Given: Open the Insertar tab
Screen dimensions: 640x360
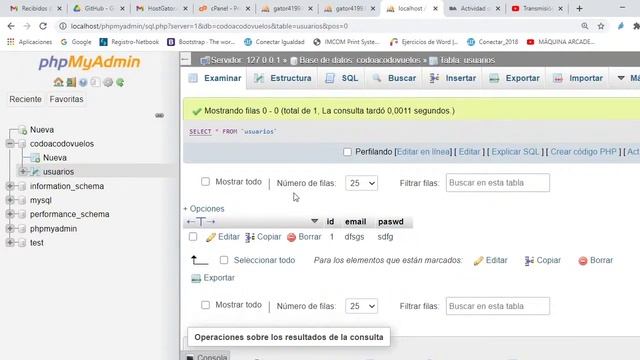Looking at the screenshot, I should tap(453, 78).
